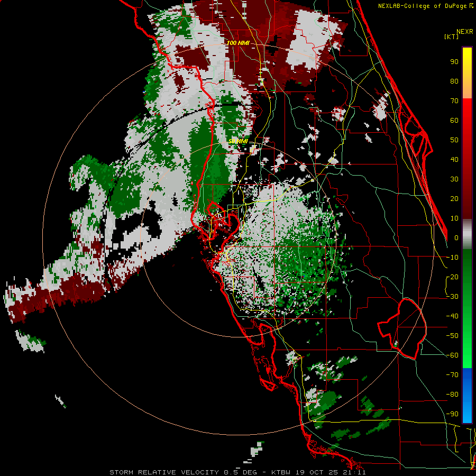Viewport: 476px width, 476px height.
Task: Click the positive 10 scale label
Action: pyautogui.click(x=454, y=218)
